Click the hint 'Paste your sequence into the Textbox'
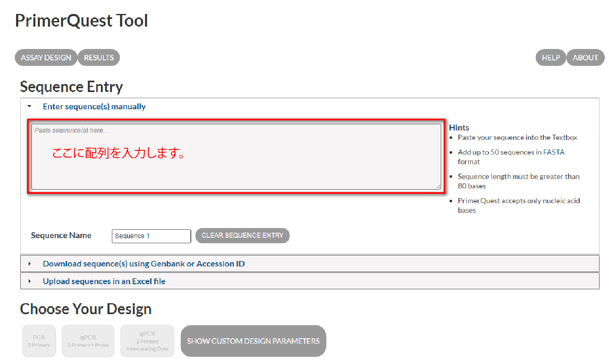Viewport: 613px width, 364px height. click(517, 138)
